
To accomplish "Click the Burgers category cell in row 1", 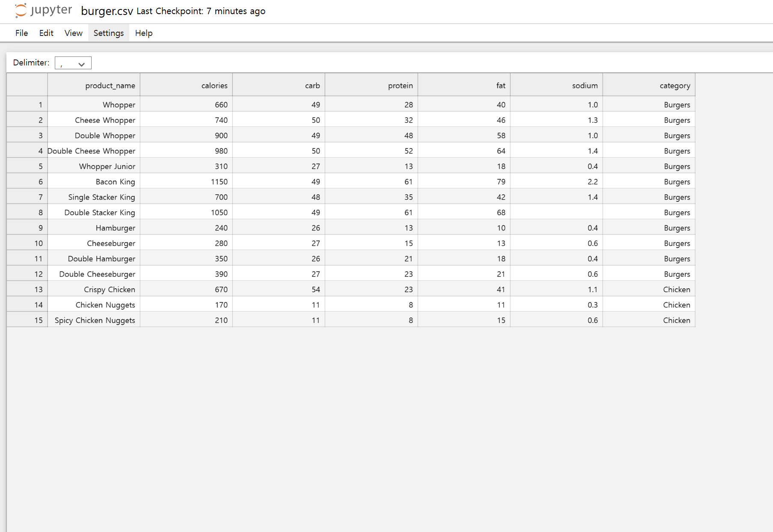I will pyautogui.click(x=649, y=104).
